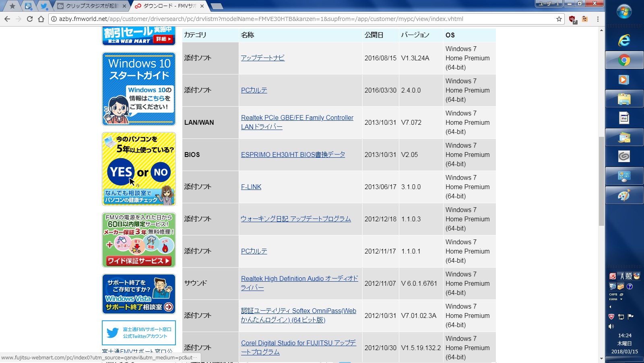This screenshot has width=644, height=363.
Task: Click the McAfee shield tray icon
Action: click(611, 317)
